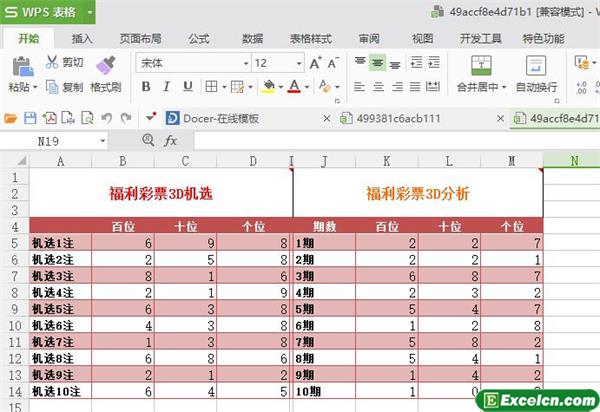Click inside the formula bar input
The height and width of the screenshot is (412, 600).
[397, 141]
